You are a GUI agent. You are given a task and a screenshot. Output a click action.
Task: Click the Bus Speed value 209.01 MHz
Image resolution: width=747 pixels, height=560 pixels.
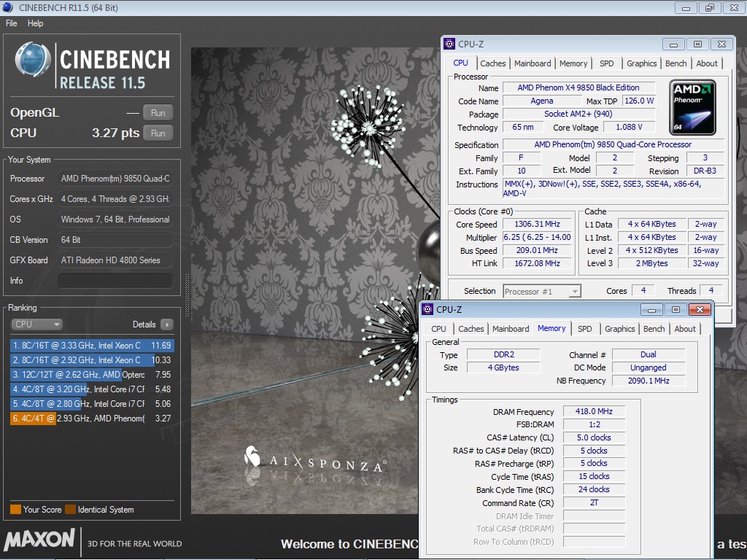538,250
